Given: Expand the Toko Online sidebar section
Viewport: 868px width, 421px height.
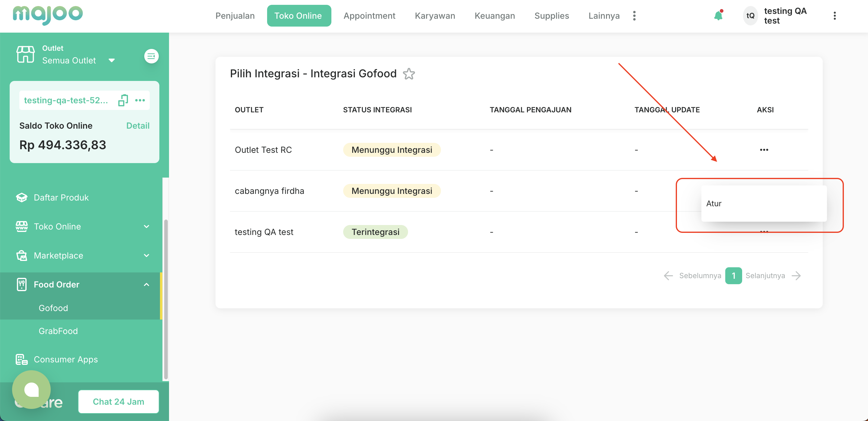Looking at the screenshot, I should pos(146,227).
